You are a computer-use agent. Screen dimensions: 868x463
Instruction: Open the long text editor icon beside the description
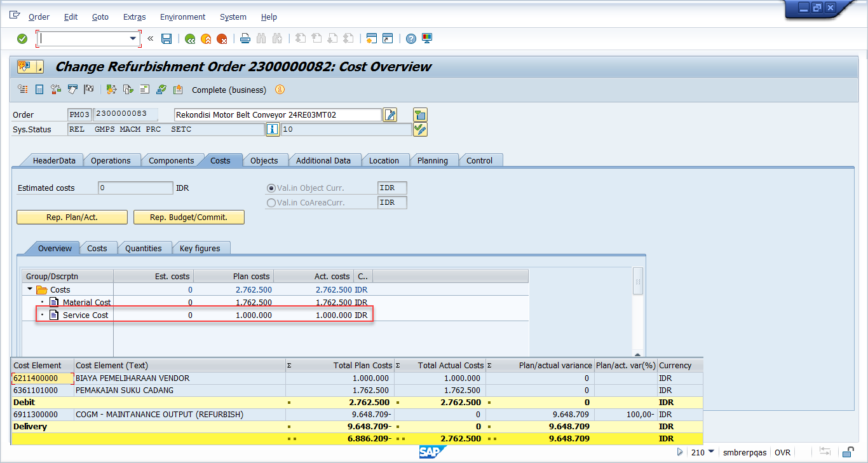pyautogui.click(x=390, y=115)
